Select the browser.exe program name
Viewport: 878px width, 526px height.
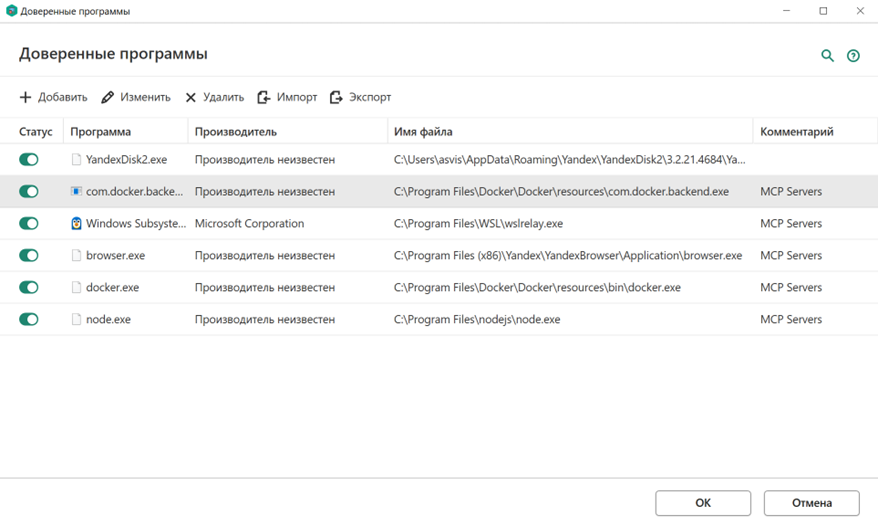115,255
